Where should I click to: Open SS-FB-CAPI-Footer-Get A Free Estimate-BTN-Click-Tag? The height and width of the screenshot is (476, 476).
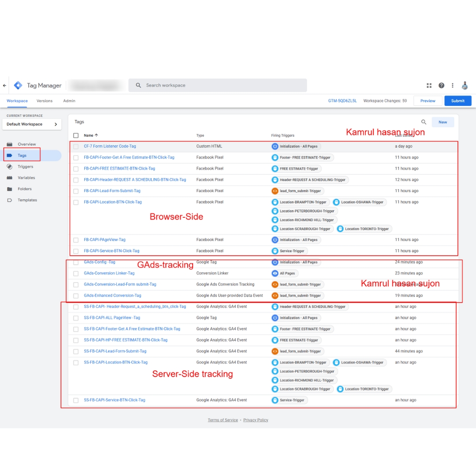(x=132, y=329)
